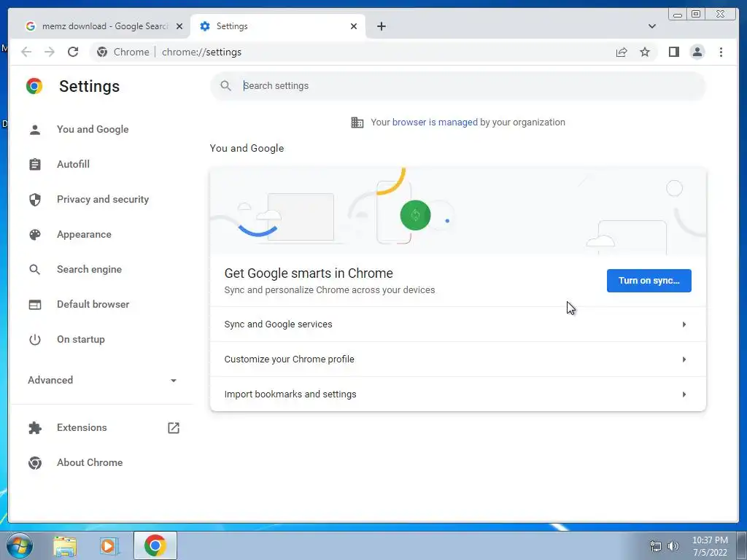Viewport: 747px width, 560px height.
Task: Open About Chrome
Action: click(x=90, y=462)
